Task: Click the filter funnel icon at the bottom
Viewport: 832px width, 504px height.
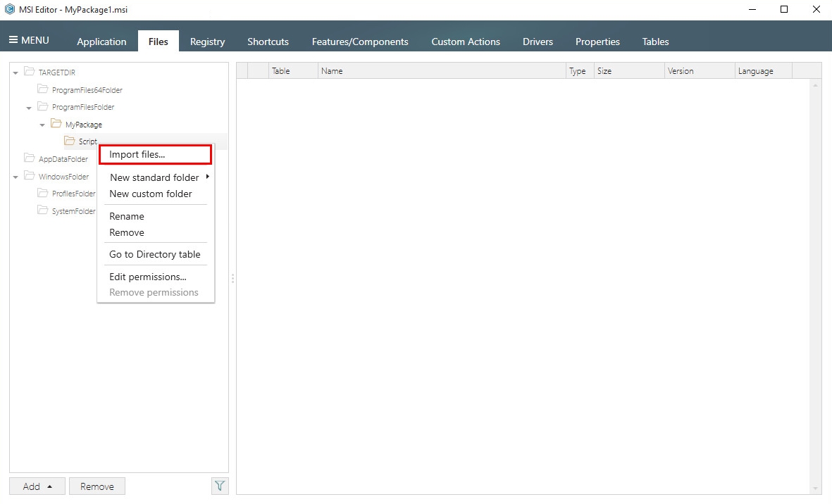Action: pyautogui.click(x=219, y=486)
